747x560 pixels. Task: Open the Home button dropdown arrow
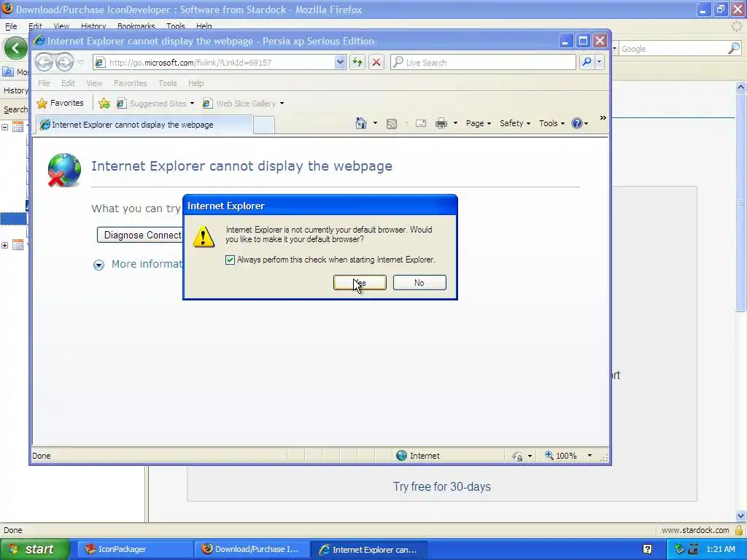[x=376, y=123]
